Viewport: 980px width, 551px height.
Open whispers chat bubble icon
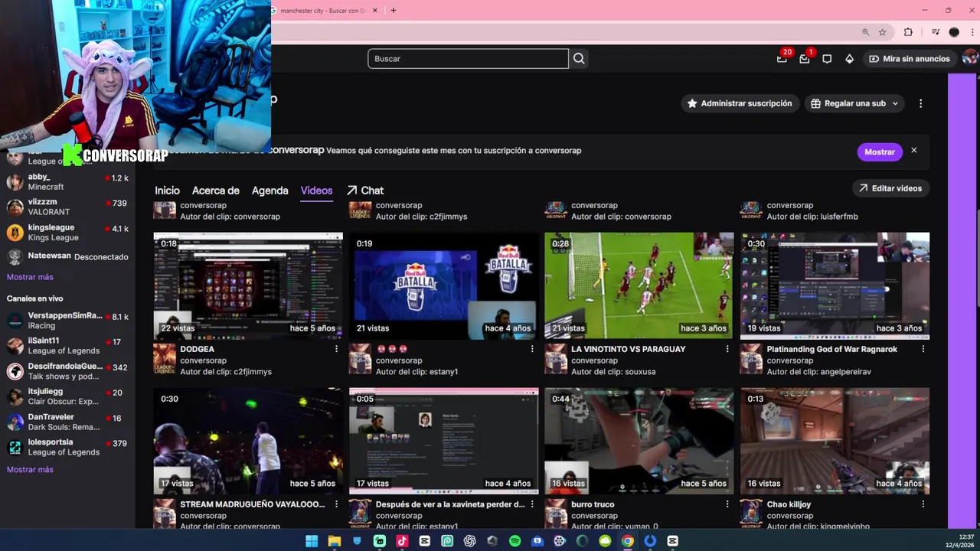pyautogui.click(x=827, y=59)
